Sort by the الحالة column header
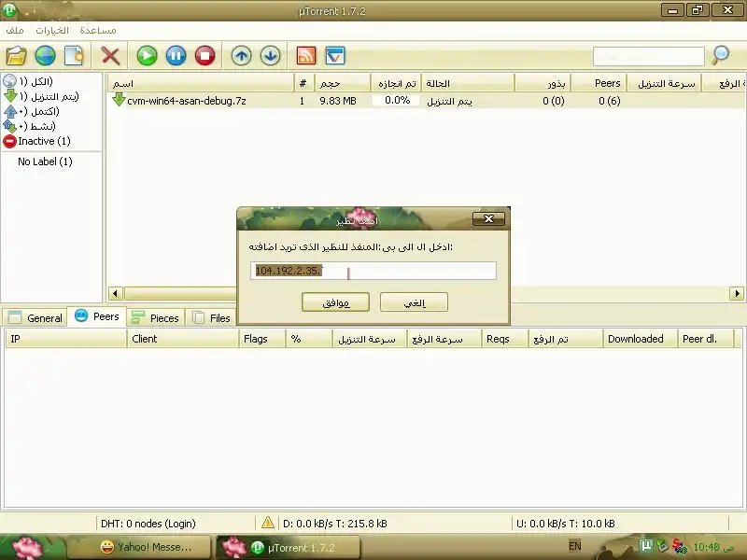This screenshot has height=560, width=747. point(468,83)
